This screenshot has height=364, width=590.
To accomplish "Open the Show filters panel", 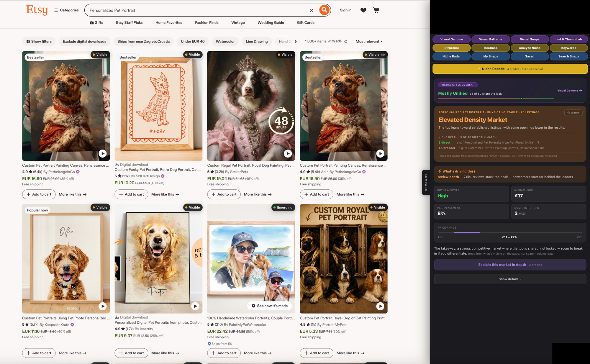I will click(39, 41).
